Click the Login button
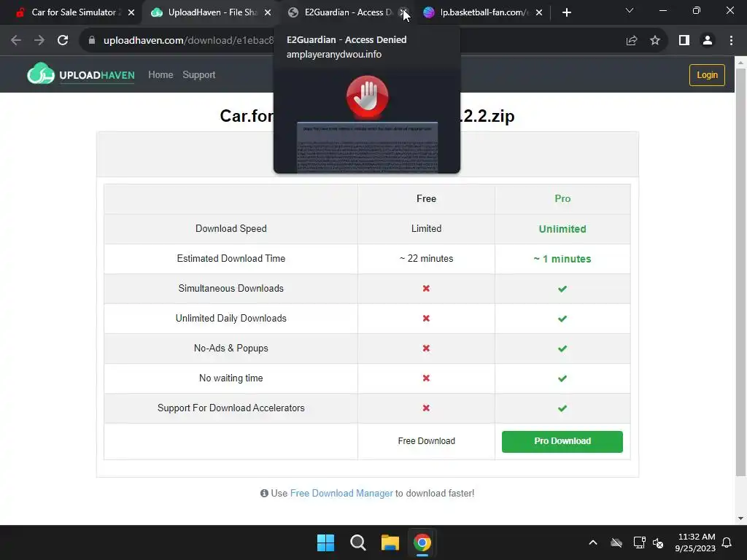Viewport: 747px width, 560px height. [707, 75]
